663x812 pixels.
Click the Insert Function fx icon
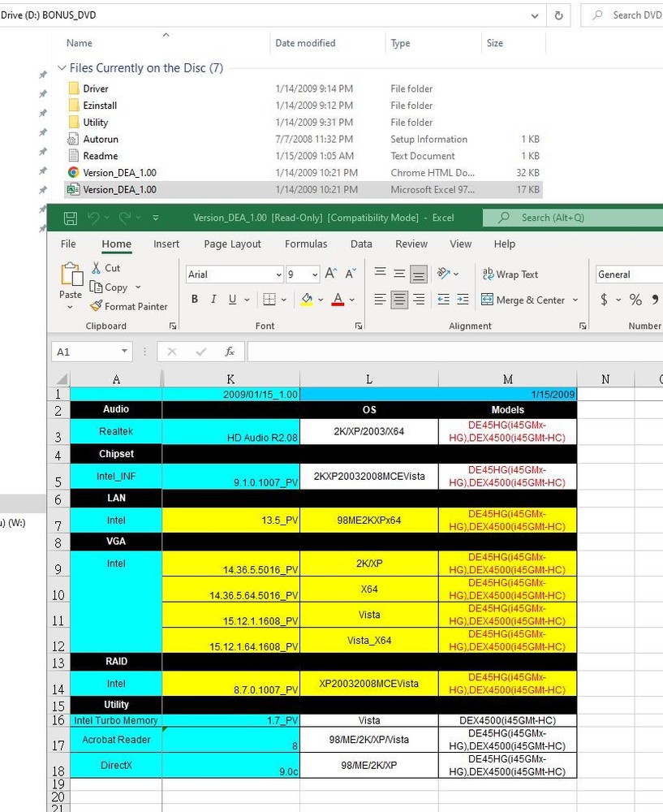coord(230,352)
